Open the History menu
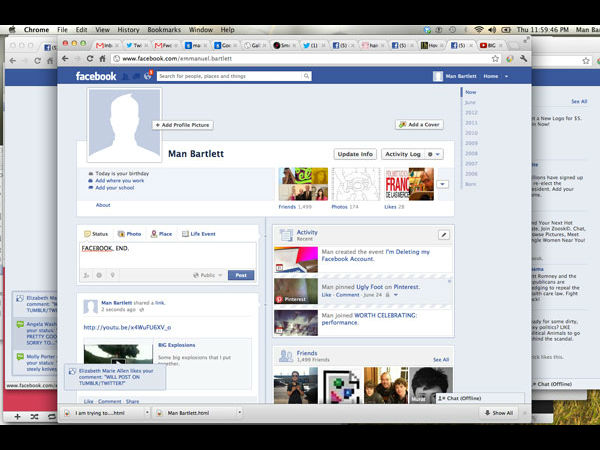Screen dimensions: 600x450 tap(128, 29)
